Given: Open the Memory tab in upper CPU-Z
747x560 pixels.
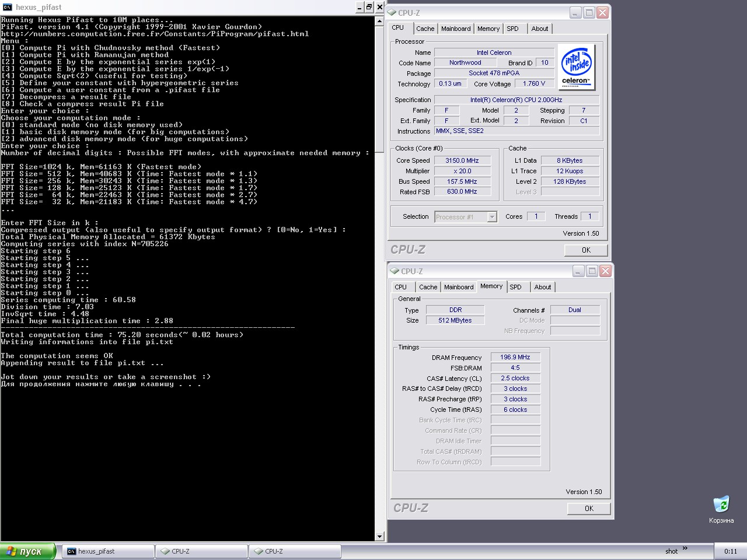Looking at the screenshot, I should click(488, 29).
